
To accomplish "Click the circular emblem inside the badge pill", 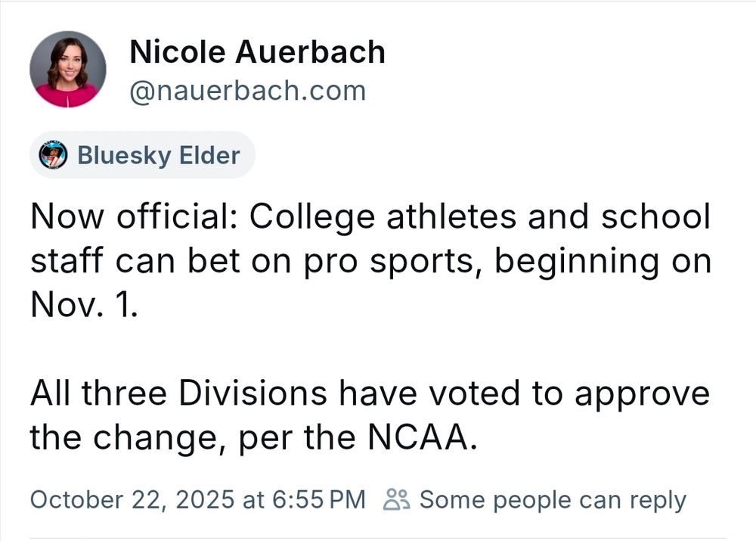I will pyautogui.click(x=53, y=155).
